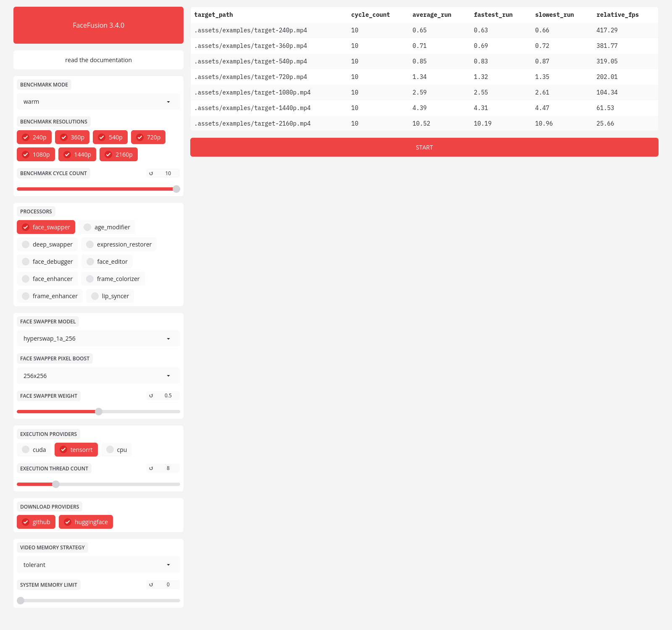Open the face swapper pixel boost dropdown
The height and width of the screenshot is (630, 672).
click(x=98, y=376)
